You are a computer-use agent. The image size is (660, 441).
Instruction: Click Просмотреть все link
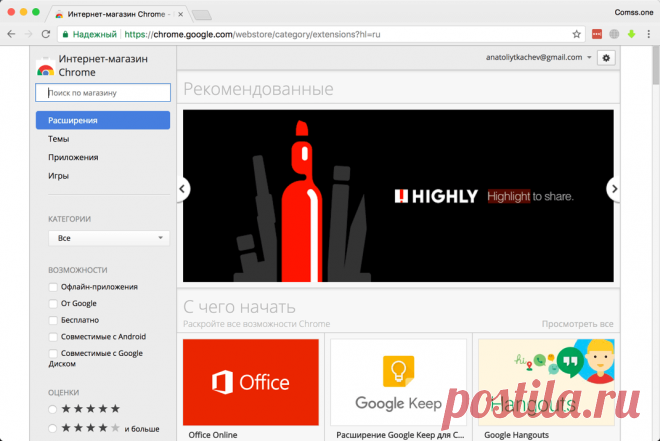578,324
